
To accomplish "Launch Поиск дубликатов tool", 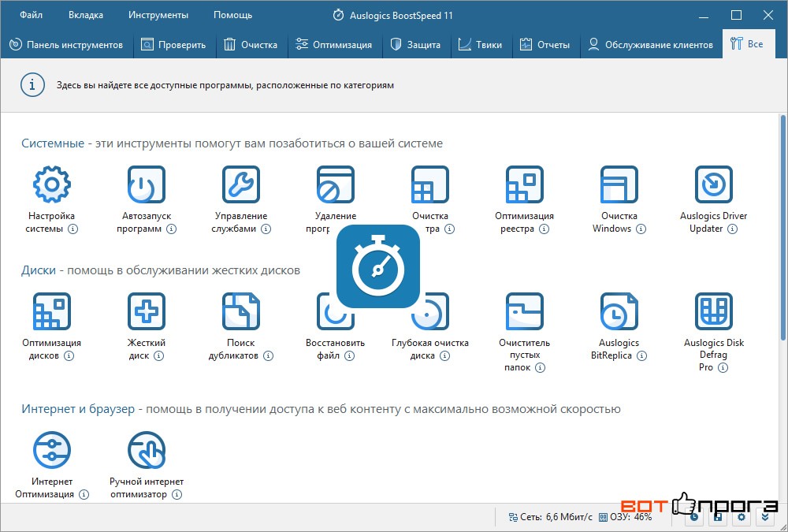I will point(241,311).
